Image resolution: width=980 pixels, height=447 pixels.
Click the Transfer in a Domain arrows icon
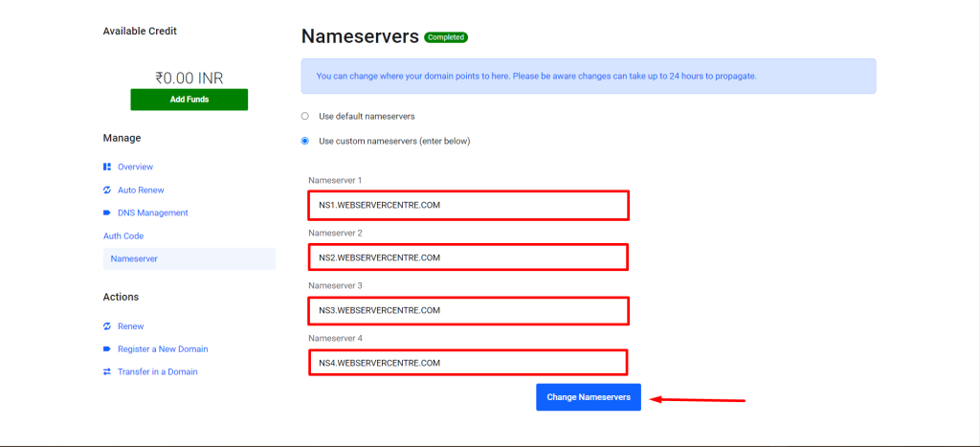click(x=107, y=371)
